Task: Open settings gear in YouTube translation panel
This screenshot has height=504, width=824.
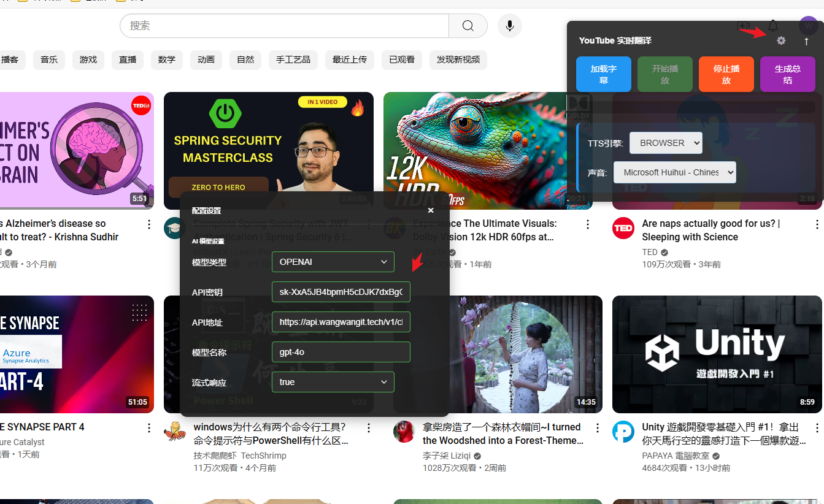Action: 780,40
